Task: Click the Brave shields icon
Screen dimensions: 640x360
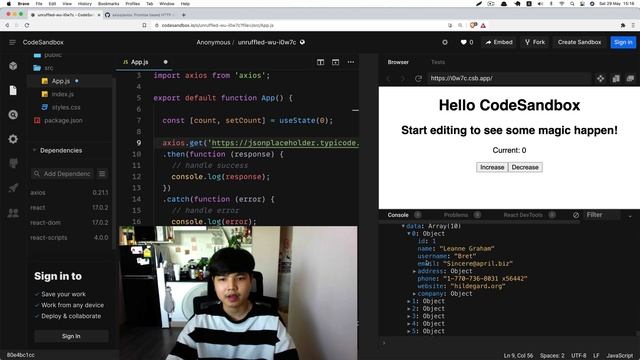Action: click(473, 25)
